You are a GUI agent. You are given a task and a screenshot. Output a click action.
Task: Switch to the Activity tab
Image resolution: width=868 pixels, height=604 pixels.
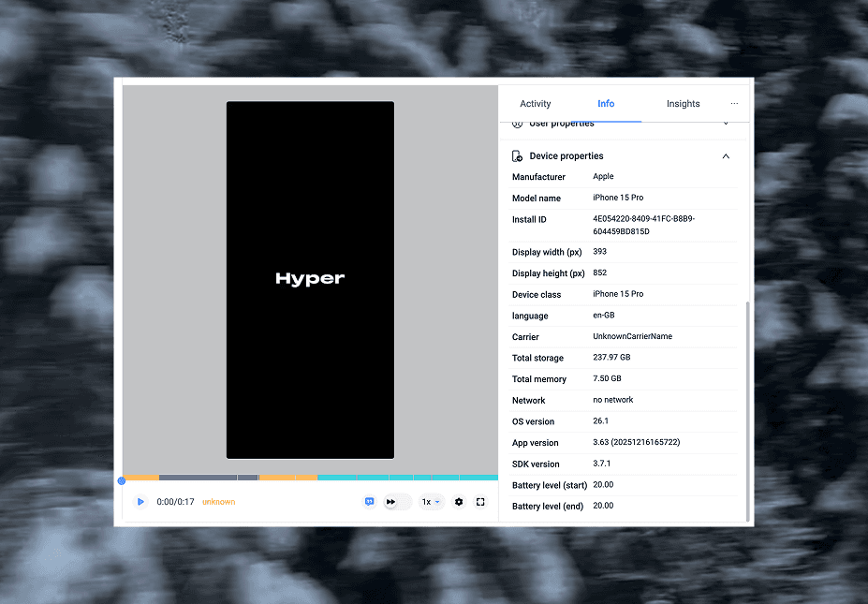[x=536, y=104]
